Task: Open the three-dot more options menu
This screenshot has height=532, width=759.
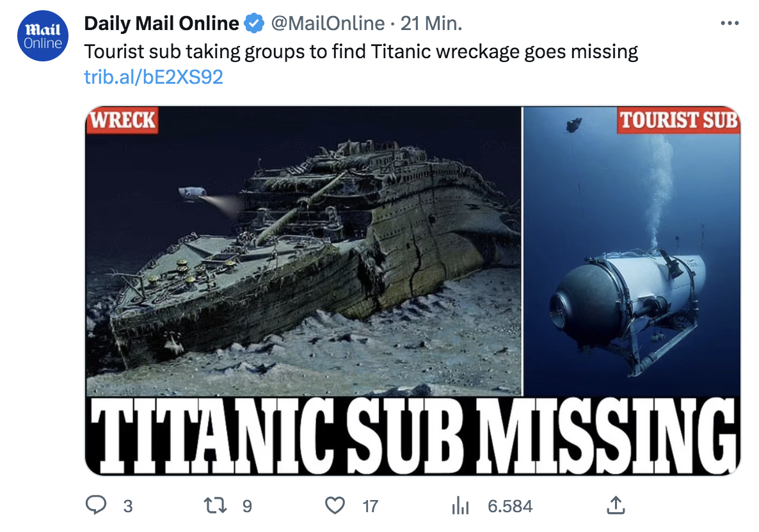Action: tap(730, 24)
